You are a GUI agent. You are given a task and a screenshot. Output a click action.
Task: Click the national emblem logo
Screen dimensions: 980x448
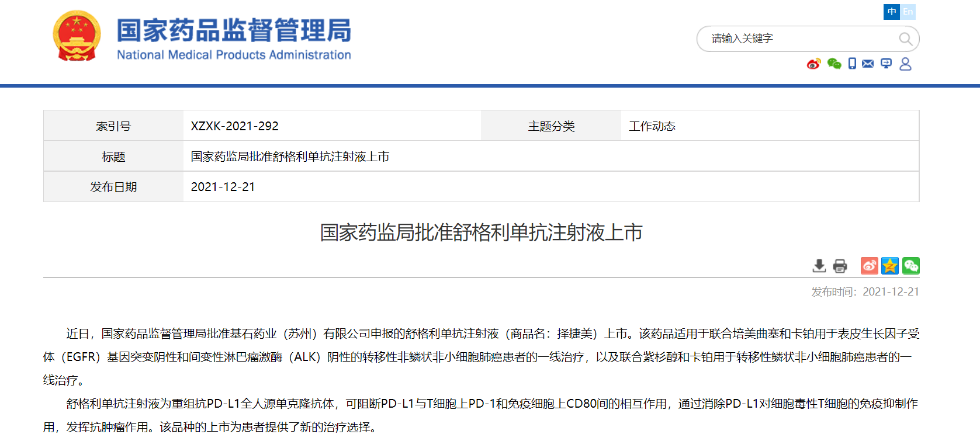coord(77,36)
